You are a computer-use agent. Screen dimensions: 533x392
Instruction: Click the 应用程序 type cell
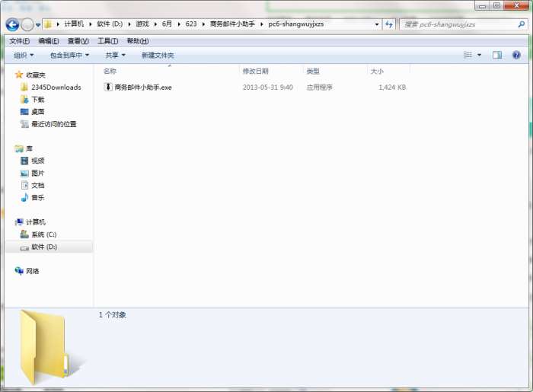point(319,88)
